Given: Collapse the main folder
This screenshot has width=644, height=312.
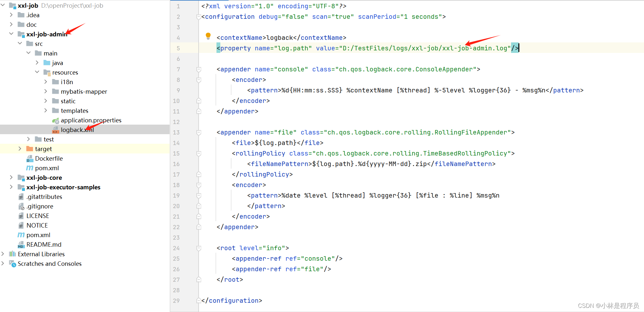Looking at the screenshot, I should coord(29,53).
